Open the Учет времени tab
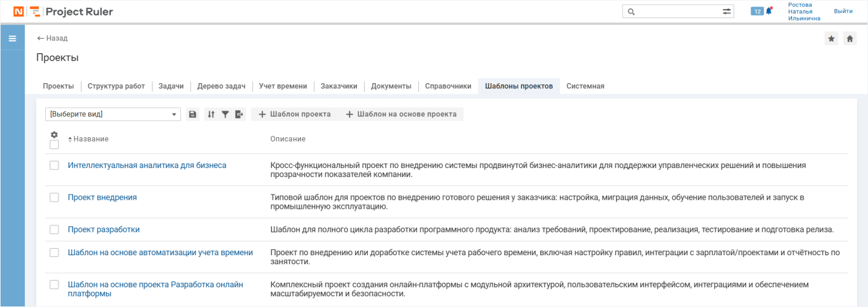868x307 pixels. pyautogui.click(x=283, y=86)
